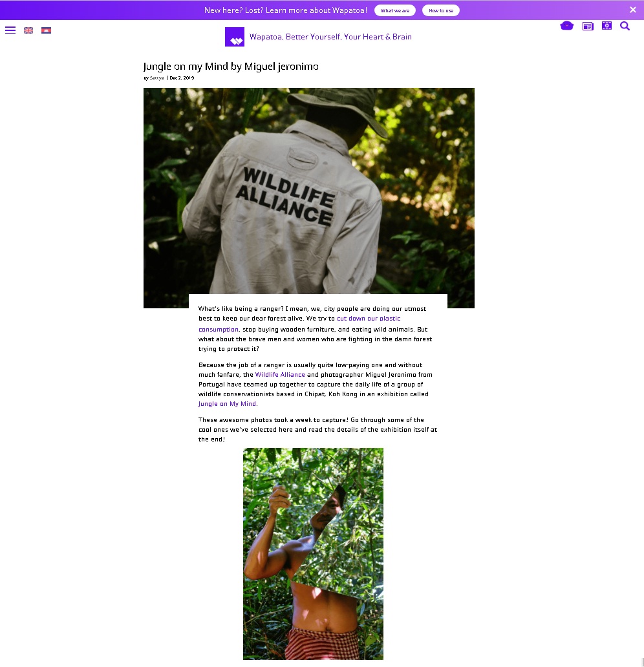Open the video film icon

606,26
